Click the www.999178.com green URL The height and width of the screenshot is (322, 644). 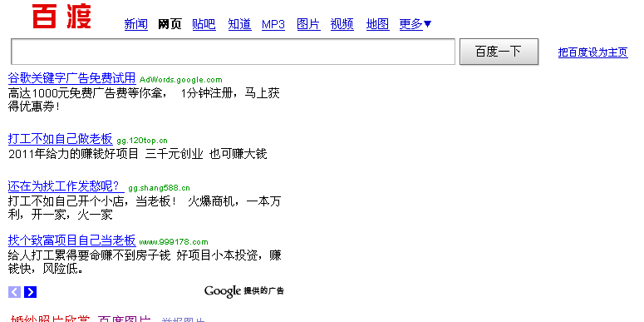[x=174, y=242]
